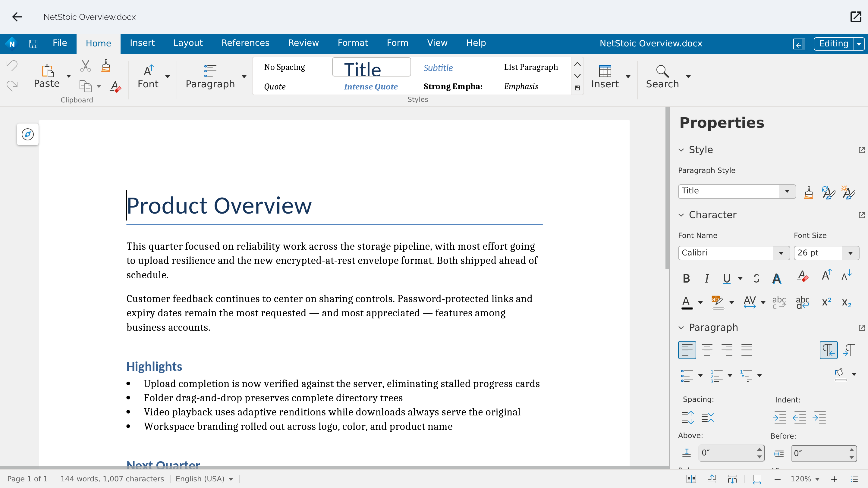Open the Font Color swatch in sidebar
Viewport: 868px width, 488px height.
pyautogui.click(x=686, y=302)
